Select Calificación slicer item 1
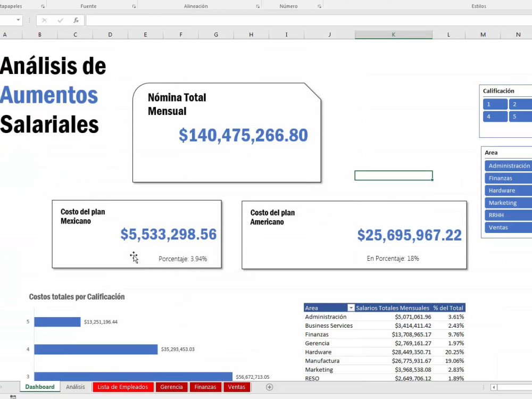532x399 pixels. 495,104
